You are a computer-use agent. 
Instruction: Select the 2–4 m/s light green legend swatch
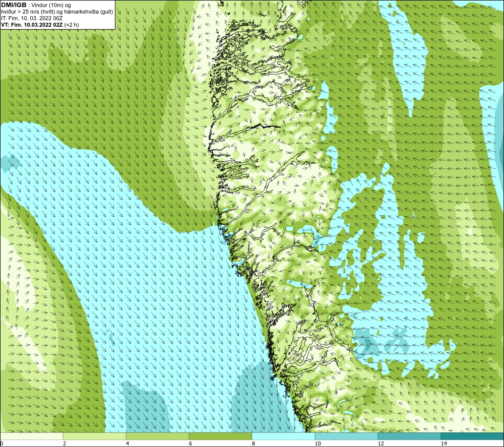coord(95,436)
